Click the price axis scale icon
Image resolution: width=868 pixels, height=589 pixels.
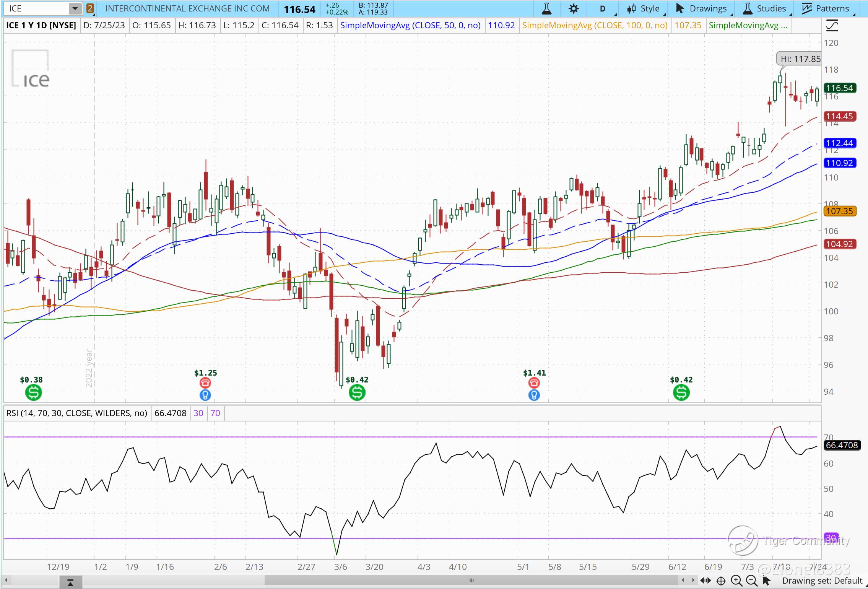pyautogui.click(x=832, y=26)
